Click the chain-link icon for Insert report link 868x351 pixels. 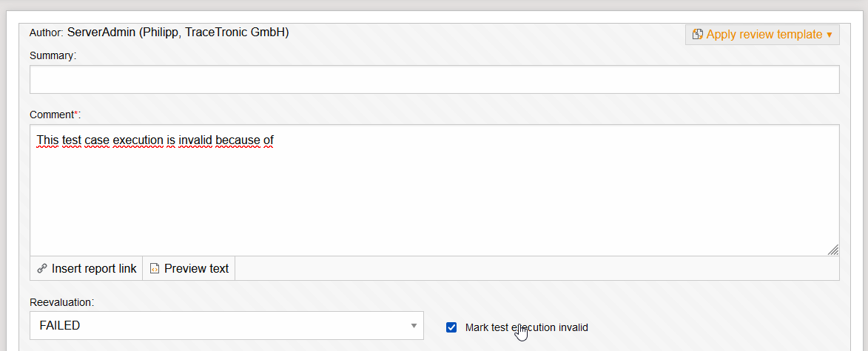click(42, 269)
